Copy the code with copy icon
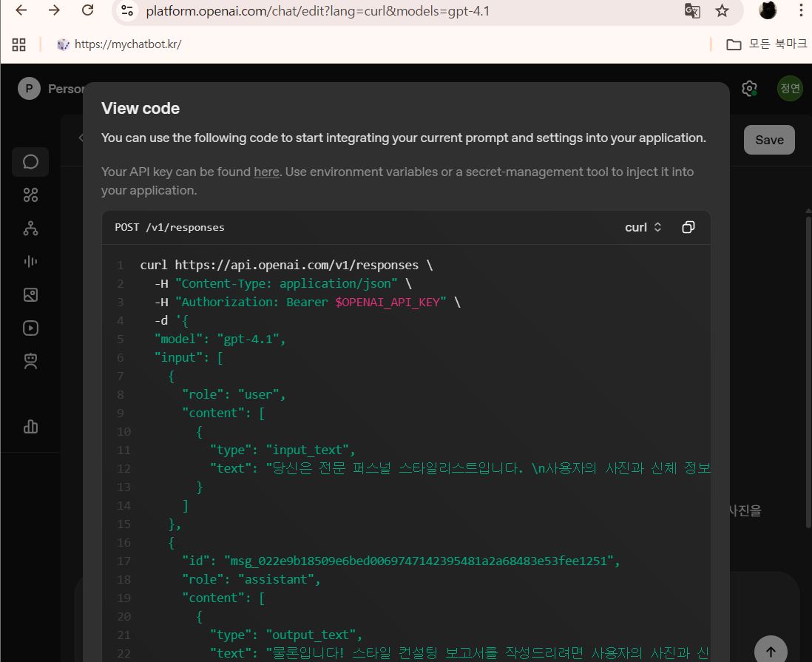812x662 pixels. tap(688, 227)
